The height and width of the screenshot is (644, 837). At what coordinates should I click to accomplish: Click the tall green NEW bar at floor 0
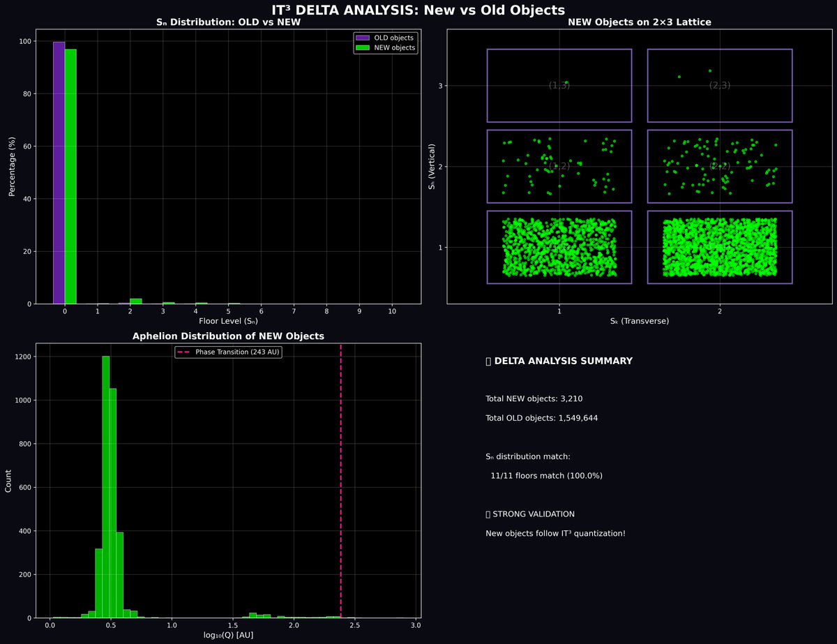(x=70, y=177)
